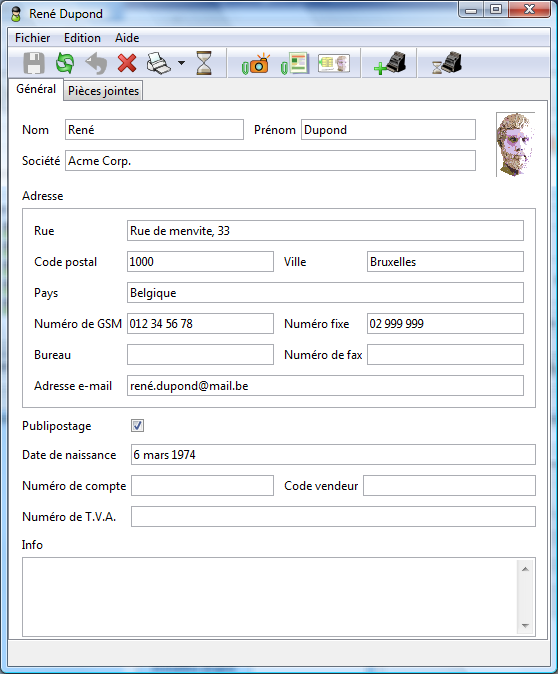
Task: Click the Ville field with Bruxelles
Action: 445,262
